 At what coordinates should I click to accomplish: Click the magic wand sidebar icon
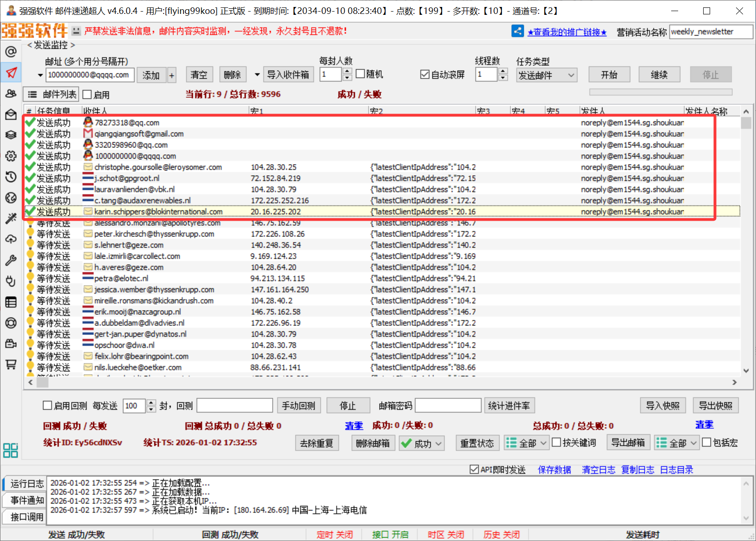[x=11, y=218]
